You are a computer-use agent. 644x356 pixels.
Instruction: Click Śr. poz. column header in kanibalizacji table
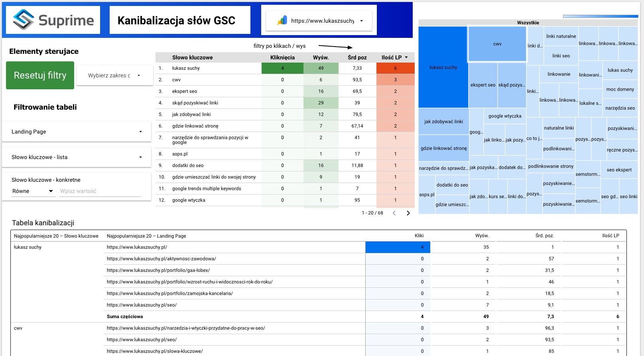click(x=544, y=236)
